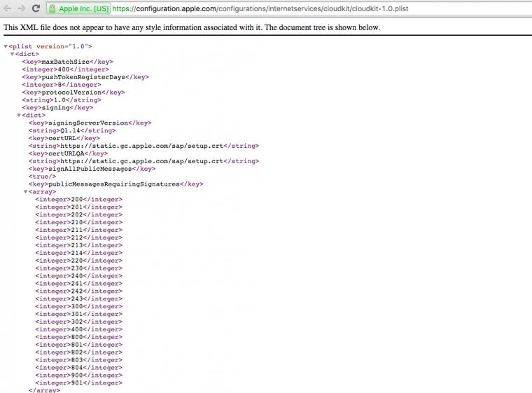532x393 pixels.
Task: Collapse the top-level dict node triangle
Action: (x=12, y=54)
